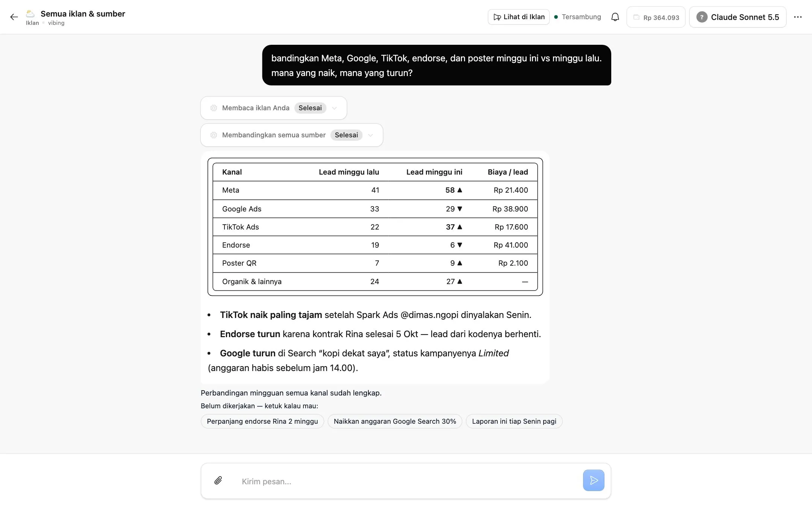
Task: Click the Tersambung connection status indicator
Action: (577, 17)
